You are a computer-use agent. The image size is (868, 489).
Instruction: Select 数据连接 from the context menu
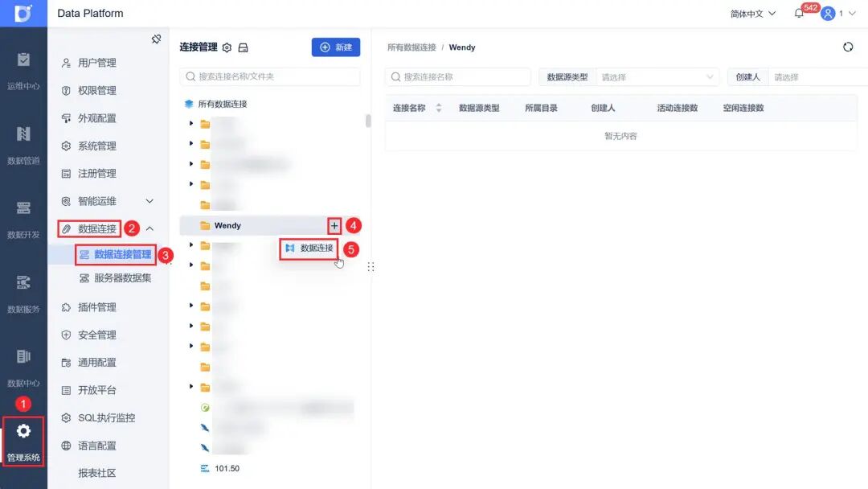[x=317, y=249]
